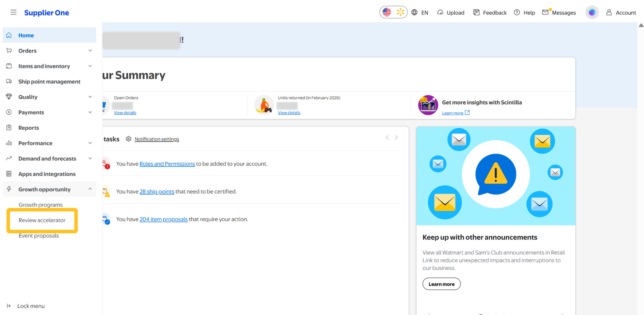
Task: Open Ship point management page
Action: tap(49, 81)
